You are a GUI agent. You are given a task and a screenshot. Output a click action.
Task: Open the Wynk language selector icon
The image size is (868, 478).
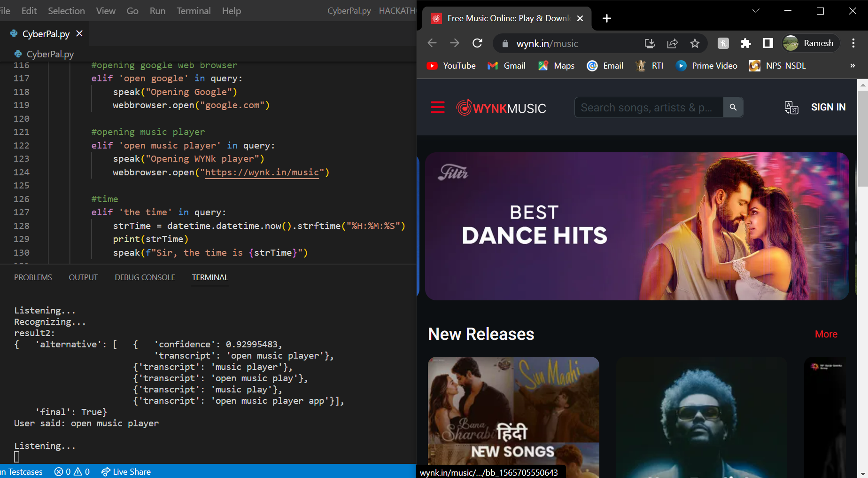[791, 108]
